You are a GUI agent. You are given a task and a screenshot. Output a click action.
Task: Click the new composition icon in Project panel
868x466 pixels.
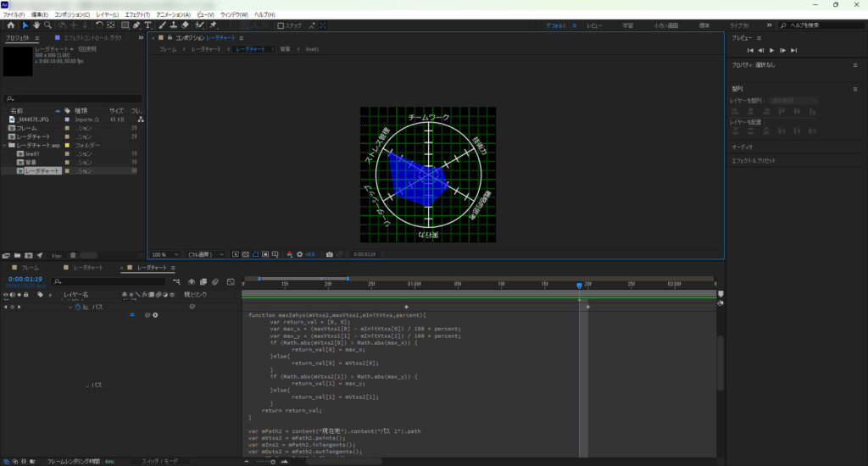(x=28, y=256)
